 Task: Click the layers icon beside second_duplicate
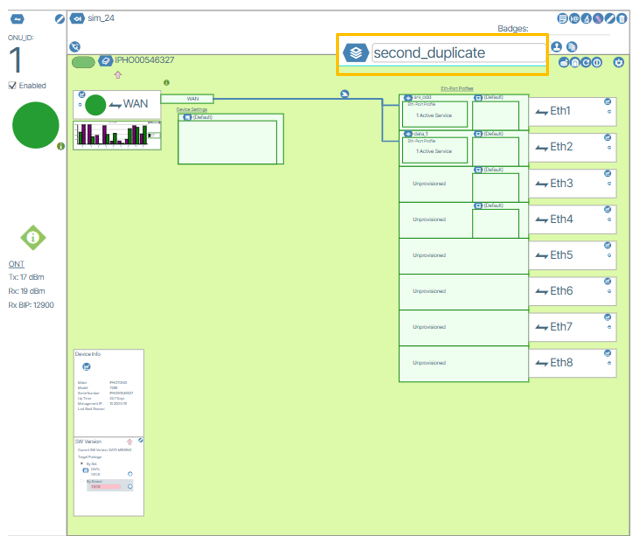(x=356, y=53)
